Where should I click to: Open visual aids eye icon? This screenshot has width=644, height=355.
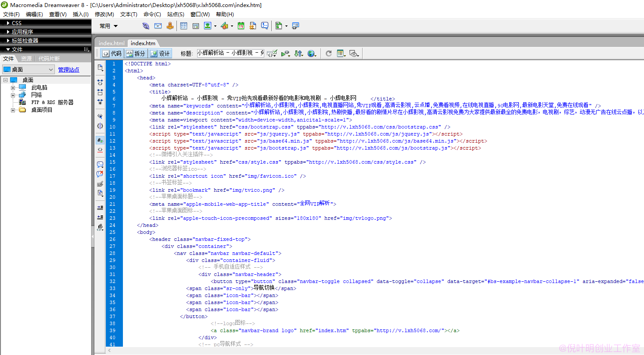tap(354, 54)
